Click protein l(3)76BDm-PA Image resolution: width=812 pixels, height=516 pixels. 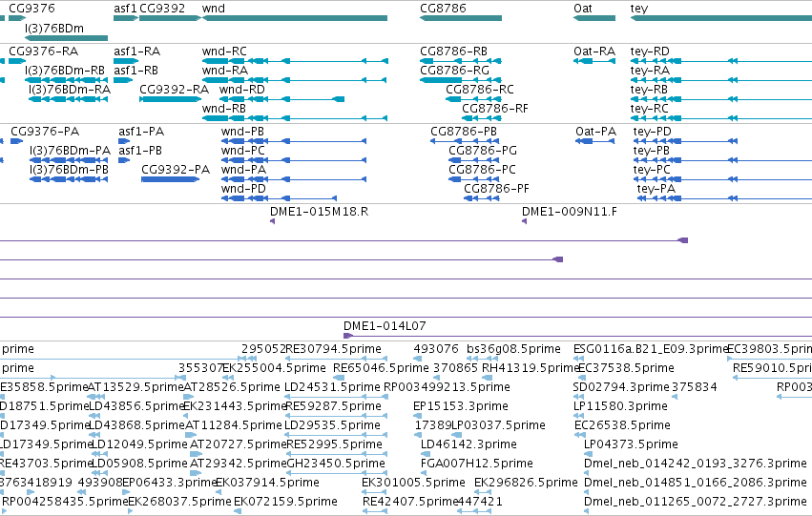[x=70, y=151]
